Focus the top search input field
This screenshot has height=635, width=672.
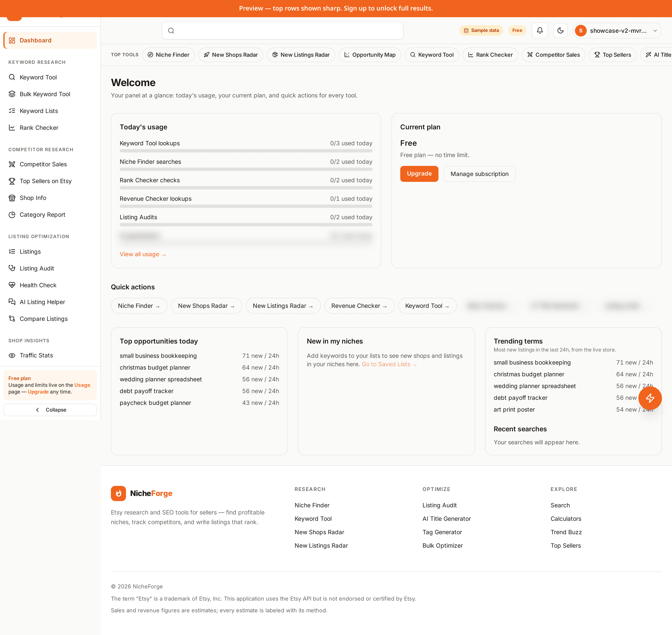tap(283, 31)
